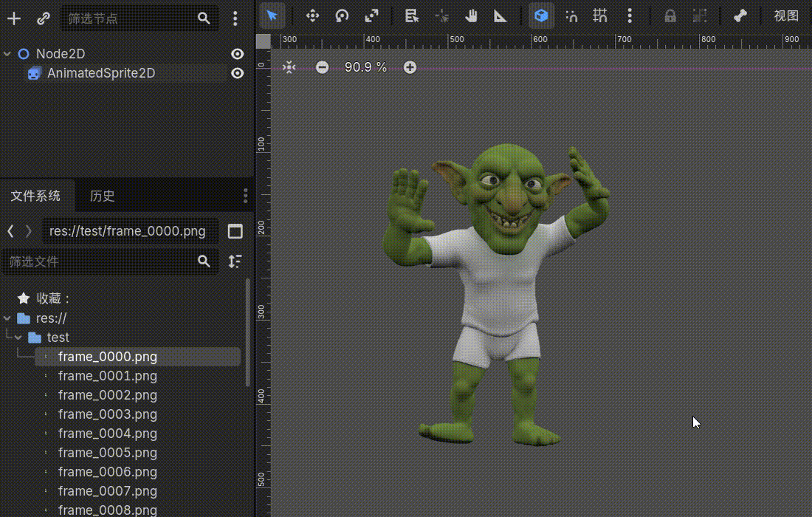Click the goblin sprite in viewport

click(x=496, y=294)
